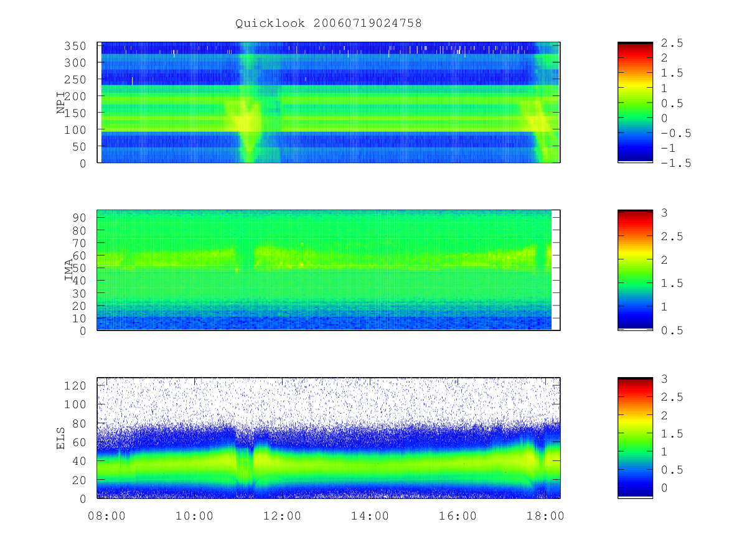747x560 pixels.
Task: Click the IMA panel color bar
Action: coord(635,270)
